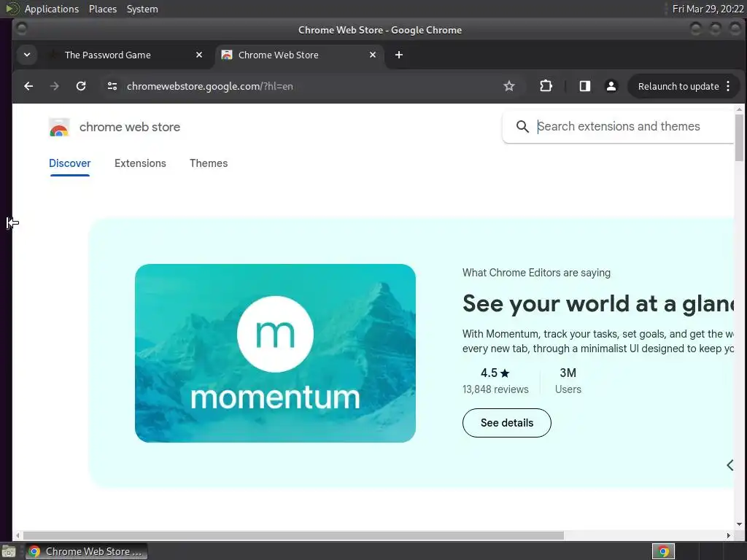Click Chrome Web Store taskbar button
The image size is (747, 560).
tap(86, 551)
